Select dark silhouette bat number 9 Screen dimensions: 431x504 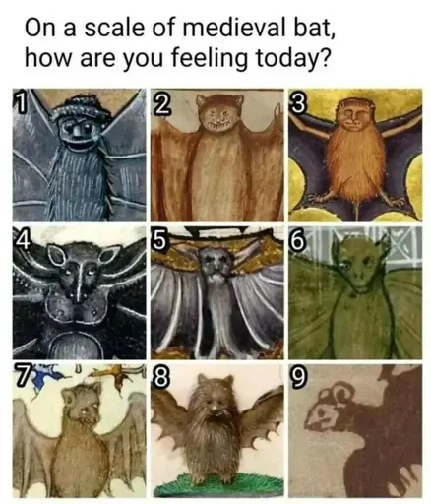355,431
